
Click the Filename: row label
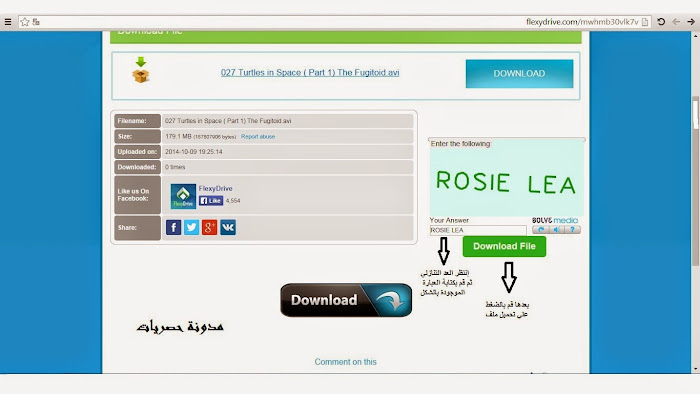tap(138, 121)
